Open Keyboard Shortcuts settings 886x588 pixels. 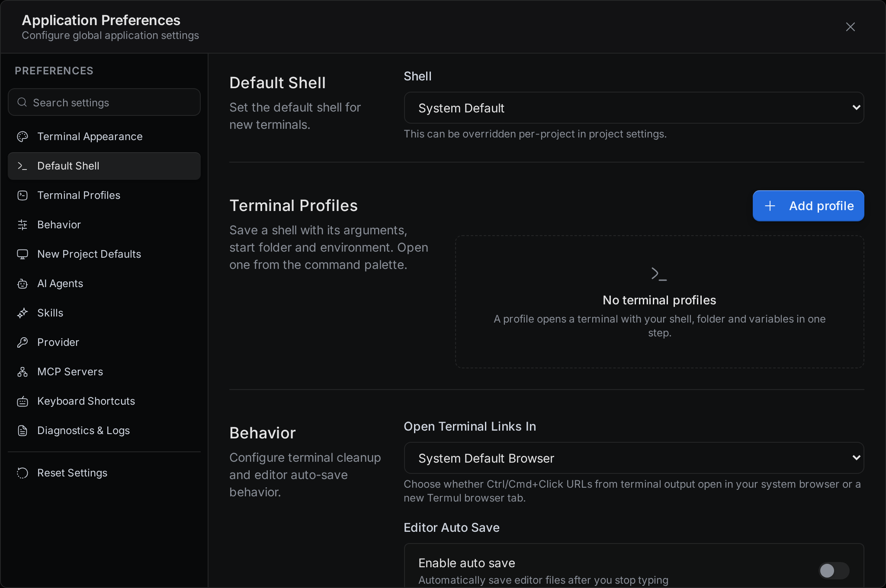pyautogui.click(x=104, y=401)
